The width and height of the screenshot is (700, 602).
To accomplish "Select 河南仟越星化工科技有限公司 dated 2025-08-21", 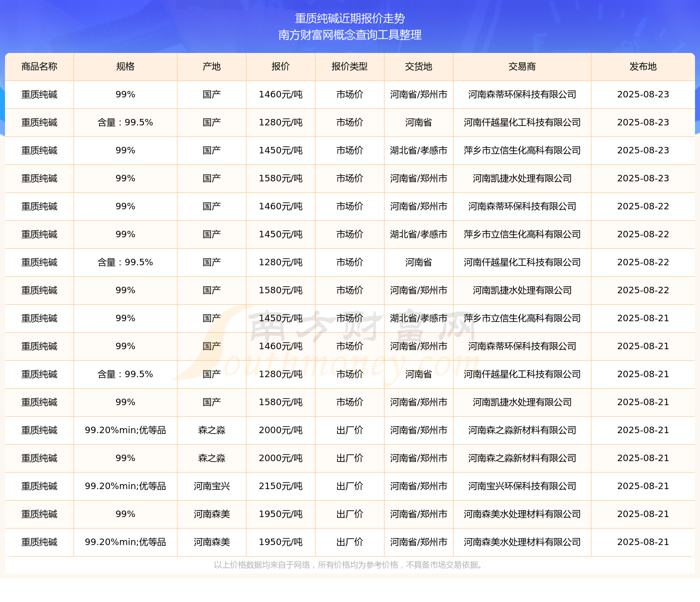I will (x=522, y=374).
